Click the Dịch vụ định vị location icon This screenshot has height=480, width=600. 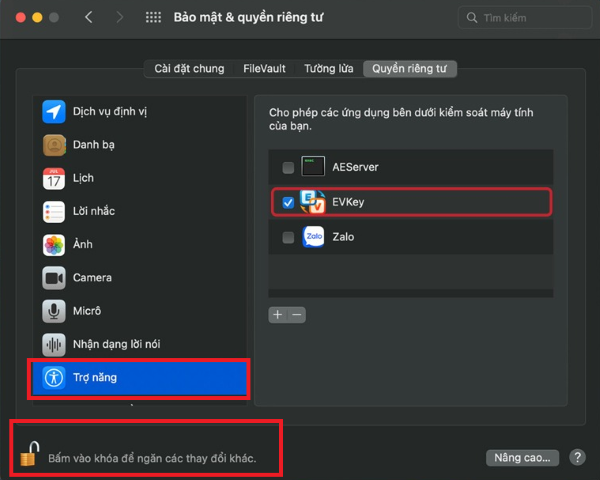(54, 111)
